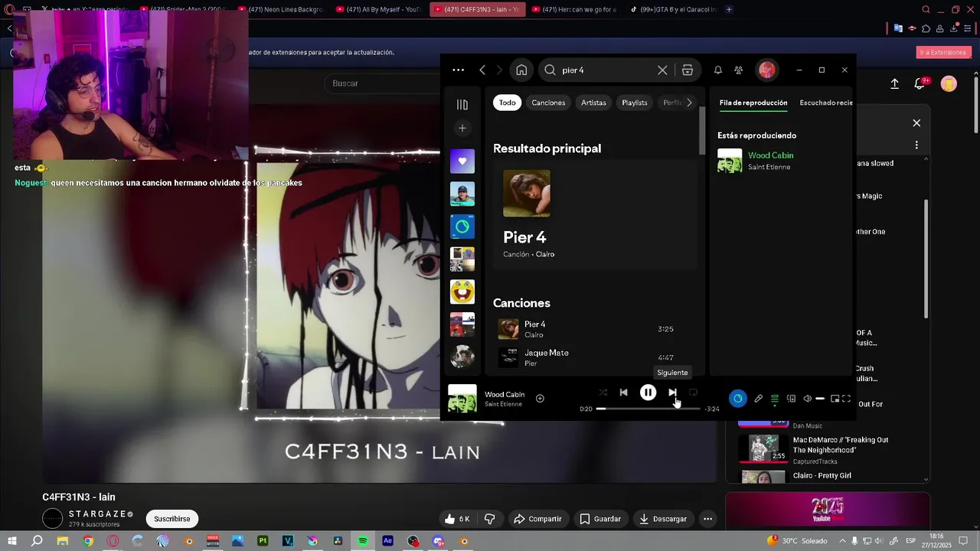980x551 pixels.
Task: Toggle the Spotify queue panel icon
Action: [775, 399]
